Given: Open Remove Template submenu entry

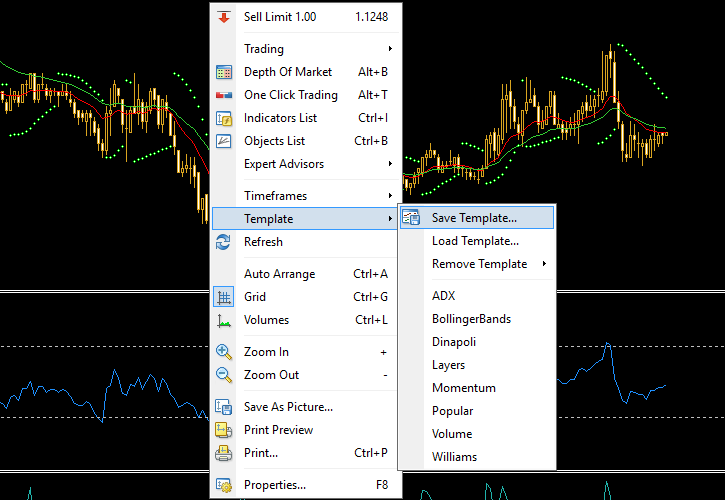Looking at the screenshot, I should pyautogui.click(x=477, y=264).
